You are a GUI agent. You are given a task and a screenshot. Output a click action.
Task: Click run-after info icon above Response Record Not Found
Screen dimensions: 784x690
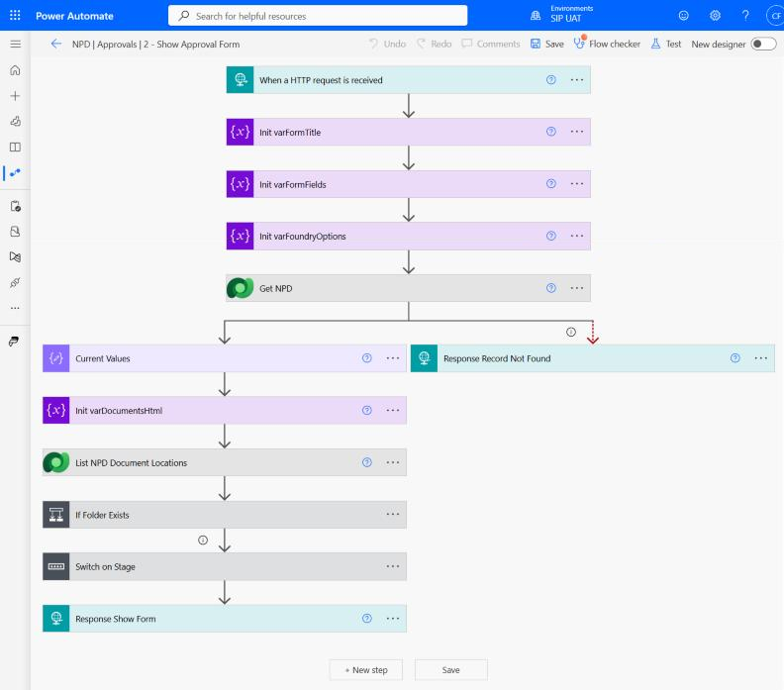coord(571,332)
